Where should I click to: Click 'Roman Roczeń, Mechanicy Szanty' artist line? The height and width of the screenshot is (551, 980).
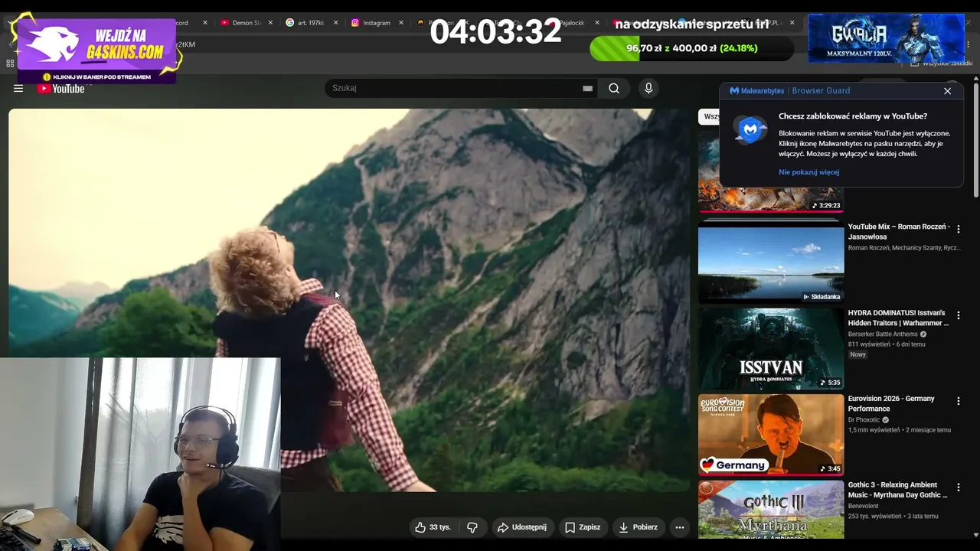904,248
